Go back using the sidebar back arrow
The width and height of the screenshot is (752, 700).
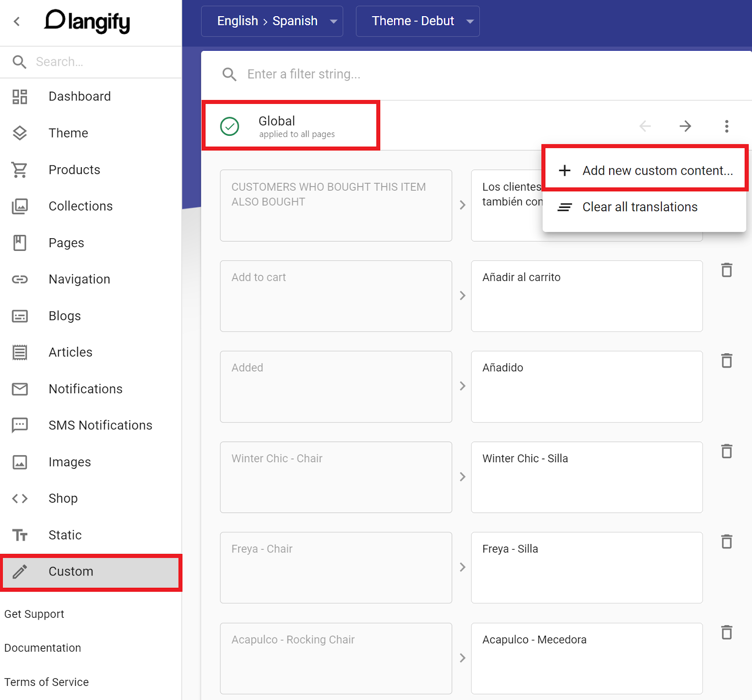tap(17, 21)
